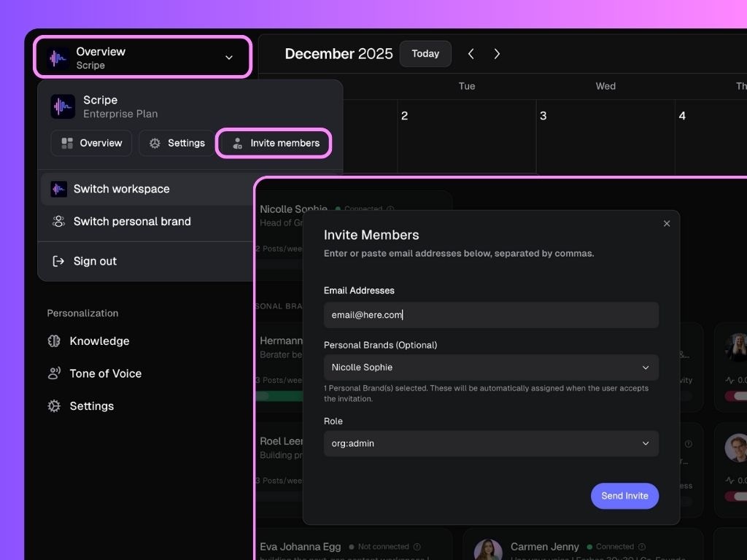The image size is (747, 560).
Task: Click the Switch workspace logo icon
Action: click(58, 189)
